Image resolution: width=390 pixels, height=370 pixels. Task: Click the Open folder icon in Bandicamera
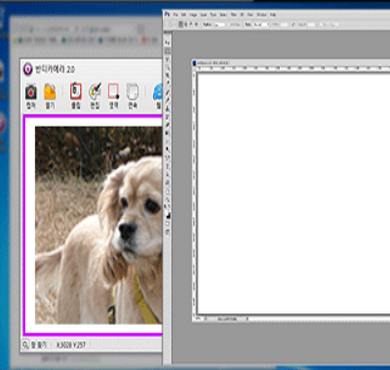tap(50, 92)
